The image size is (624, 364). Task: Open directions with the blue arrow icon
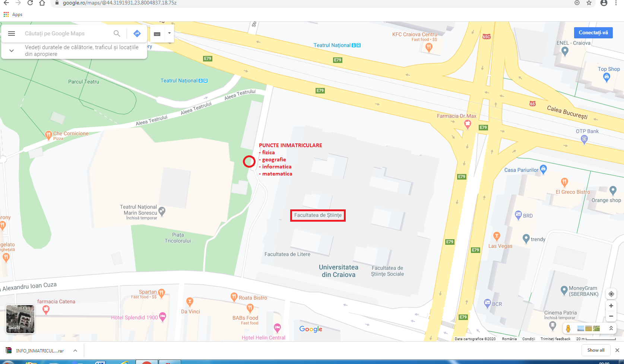(137, 34)
